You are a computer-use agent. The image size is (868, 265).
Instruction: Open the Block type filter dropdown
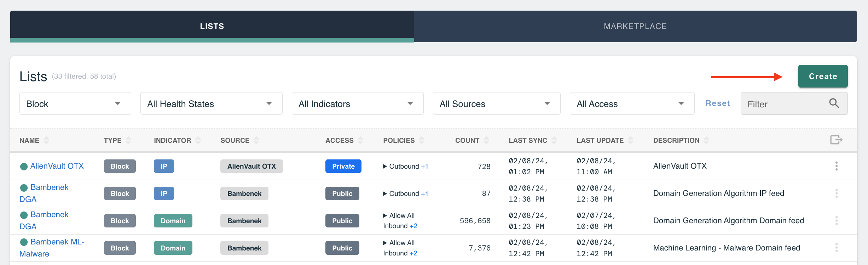[x=75, y=103]
